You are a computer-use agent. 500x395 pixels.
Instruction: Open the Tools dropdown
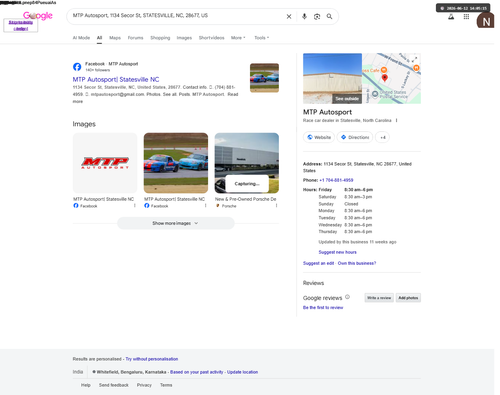tap(262, 38)
